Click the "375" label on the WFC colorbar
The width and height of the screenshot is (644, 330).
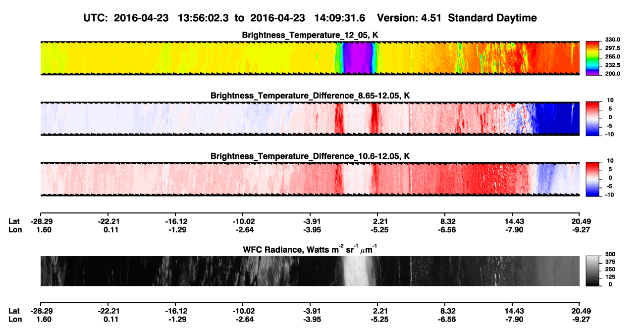(x=610, y=262)
